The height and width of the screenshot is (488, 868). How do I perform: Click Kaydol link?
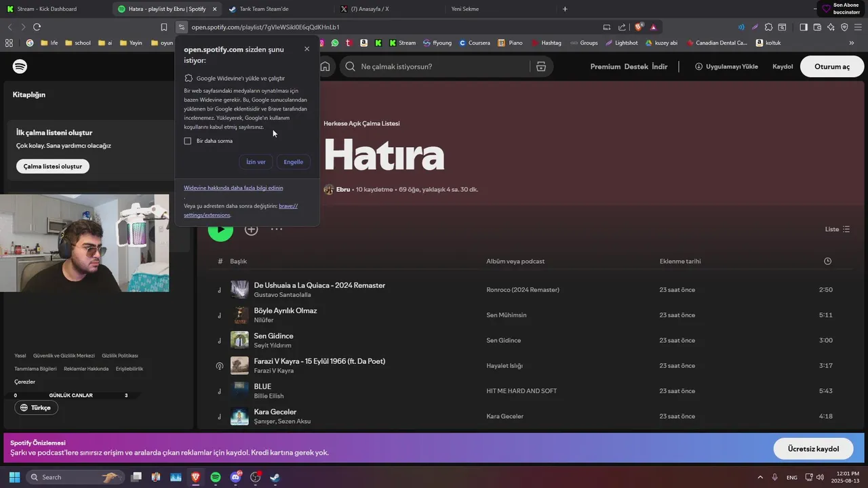[x=783, y=66]
